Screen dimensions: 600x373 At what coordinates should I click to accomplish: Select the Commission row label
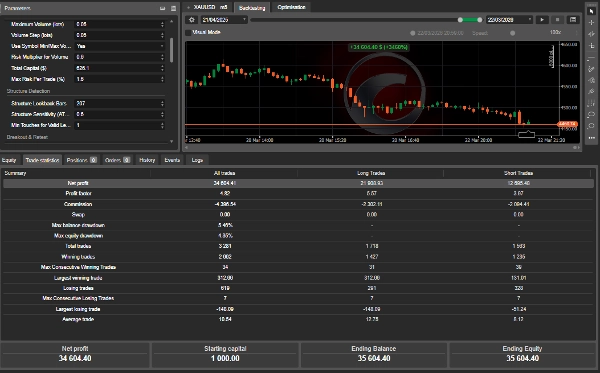point(78,204)
